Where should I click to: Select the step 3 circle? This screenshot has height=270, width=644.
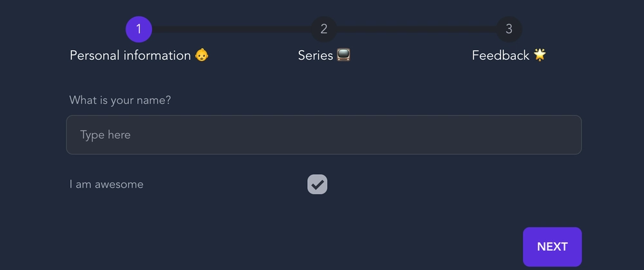[509, 29]
